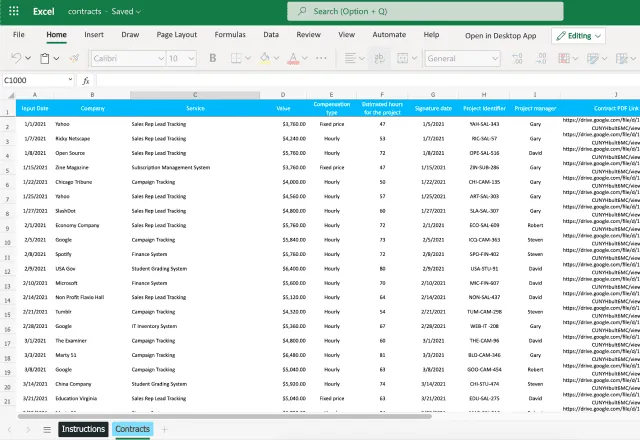The image size is (640, 440).
Task: Select the Chicago Tribune cell
Action: click(x=92, y=182)
